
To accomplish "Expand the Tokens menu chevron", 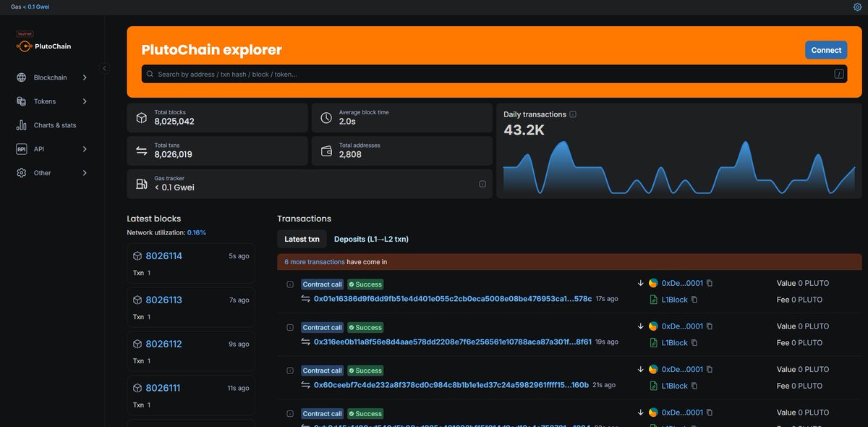I will click(x=85, y=101).
